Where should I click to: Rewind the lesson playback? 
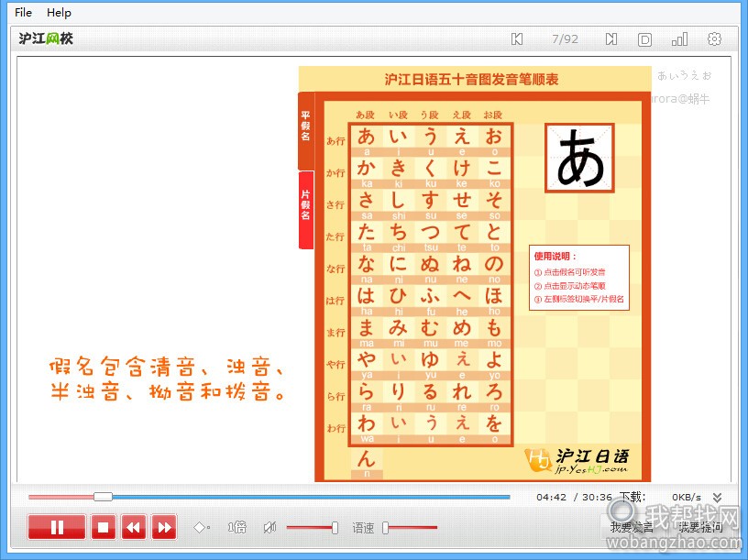click(x=134, y=527)
